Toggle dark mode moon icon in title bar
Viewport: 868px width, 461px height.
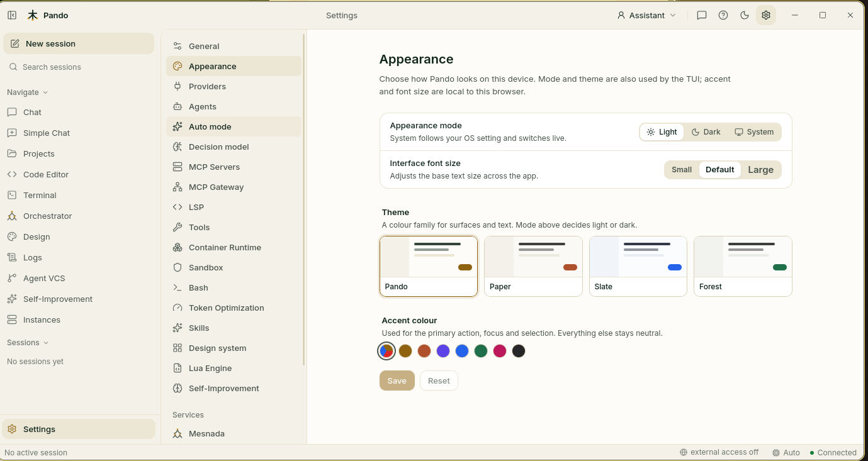click(x=745, y=15)
